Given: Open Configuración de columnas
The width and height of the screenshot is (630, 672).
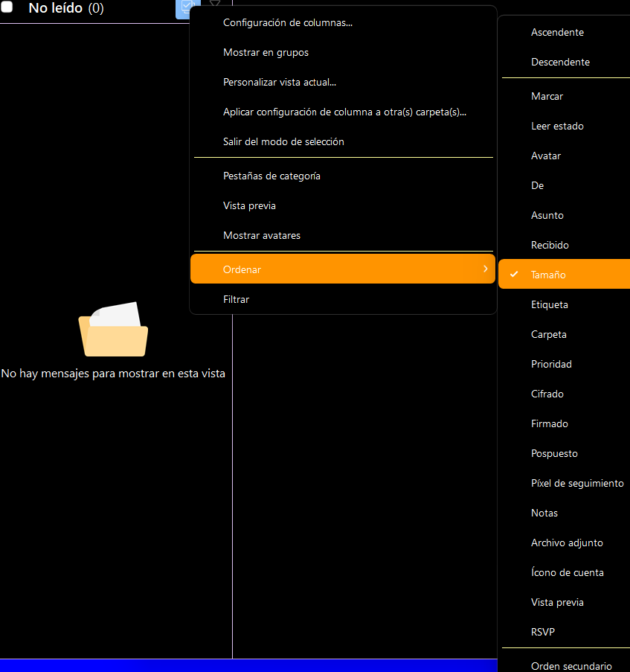Looking at the screenshot, I should [287, 22].
